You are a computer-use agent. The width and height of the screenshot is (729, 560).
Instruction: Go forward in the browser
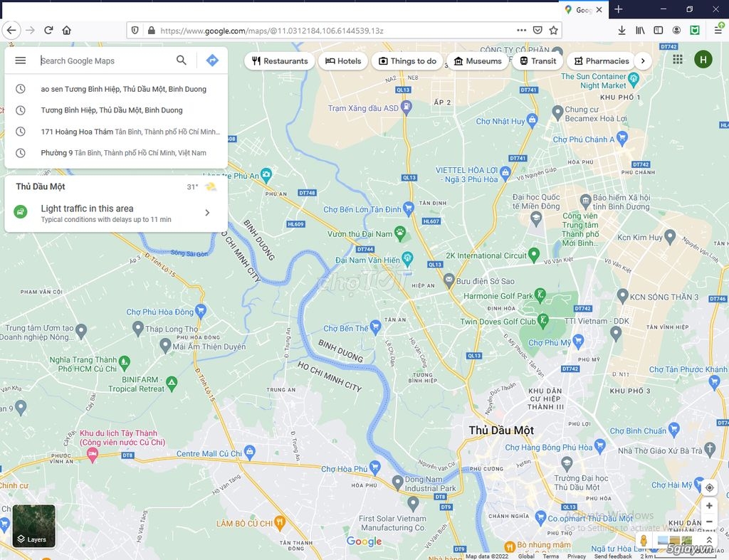[30, 31]
